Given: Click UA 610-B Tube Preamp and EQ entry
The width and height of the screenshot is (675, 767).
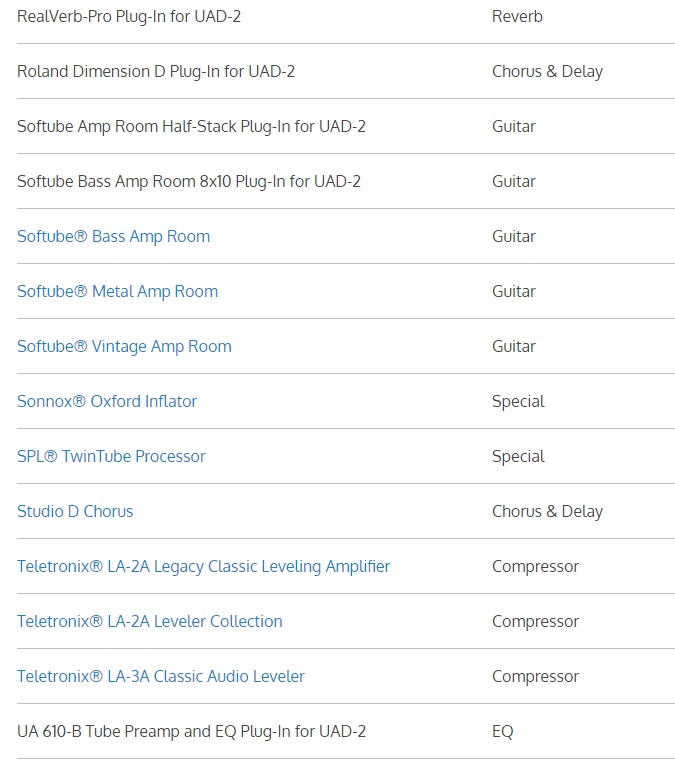Looking at the screenshot, I should click(x=191, y=732).
